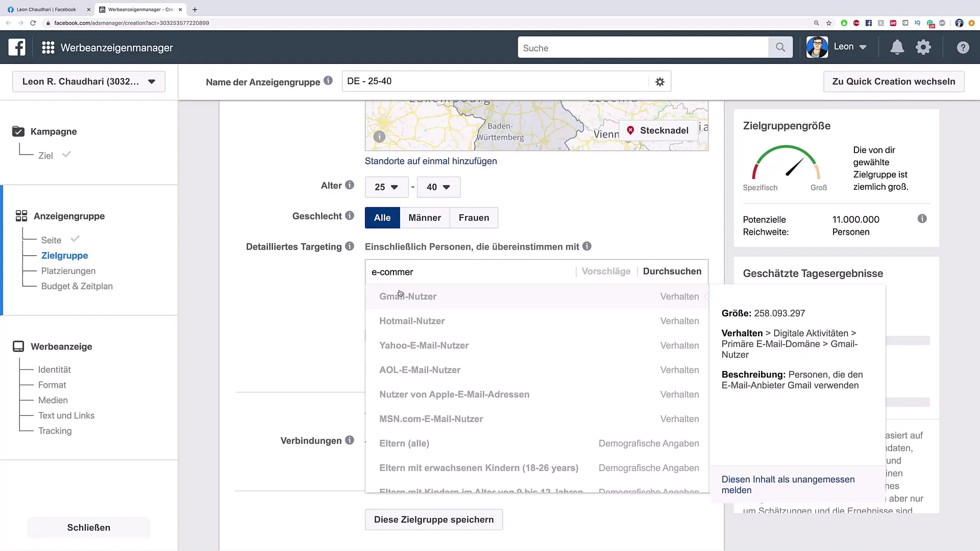Click the Kampagne campaign icon in sidebar

[17, 131]
